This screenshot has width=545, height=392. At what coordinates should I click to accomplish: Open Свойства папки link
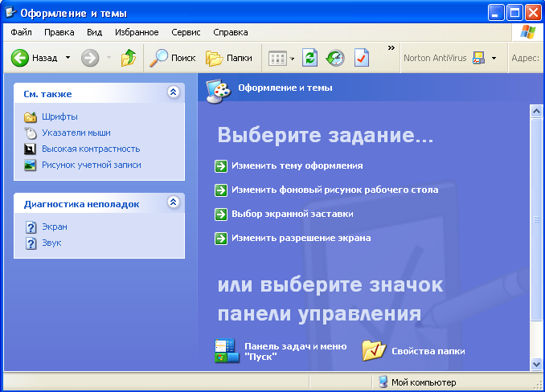point(428,351)
